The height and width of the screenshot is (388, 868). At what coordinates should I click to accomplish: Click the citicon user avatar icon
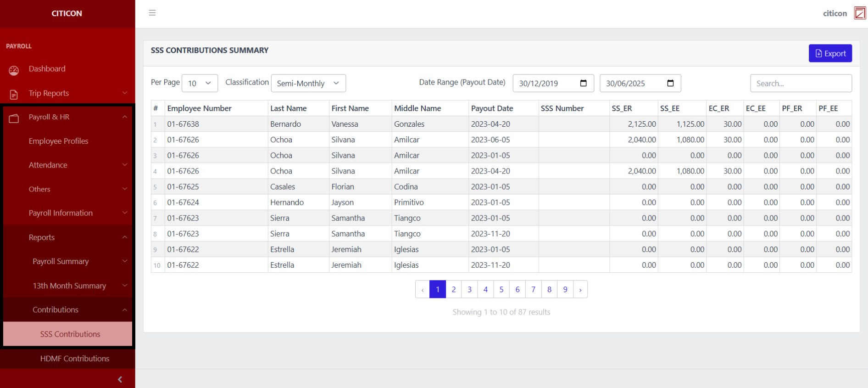click(x=859, y=13)
